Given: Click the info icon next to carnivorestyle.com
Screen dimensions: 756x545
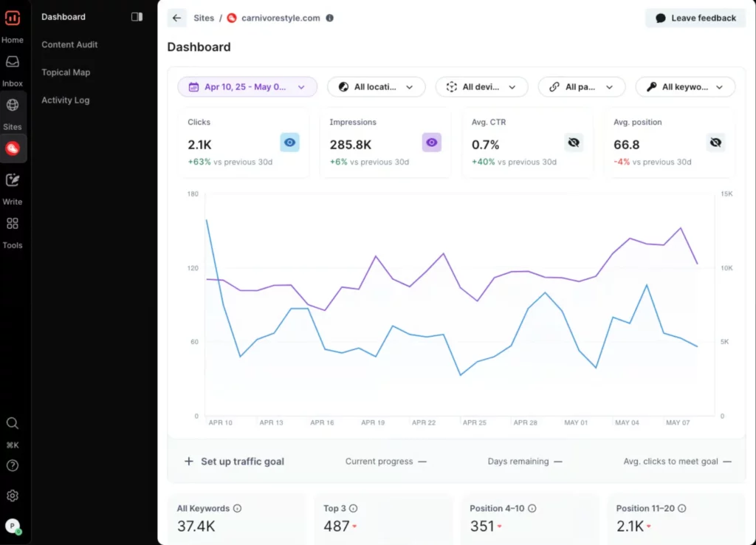Looking at the screenshot, I should [330, 18].
